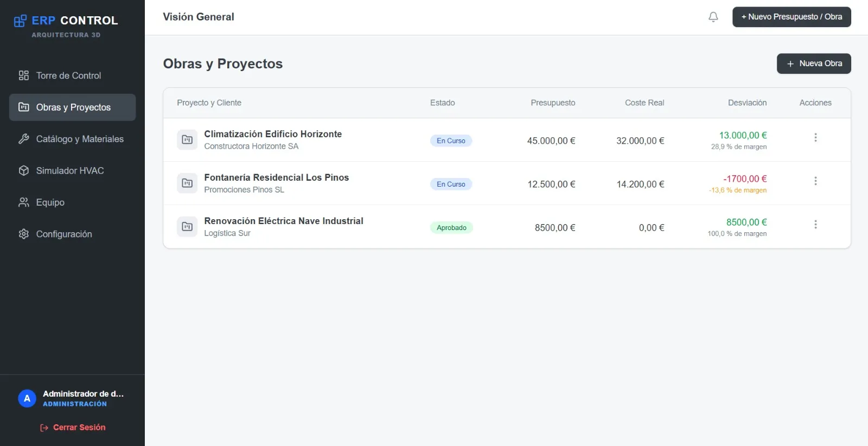
Task: Open actions menu for Fontanería Residencial Los Pinos
Action: [815, 181]
